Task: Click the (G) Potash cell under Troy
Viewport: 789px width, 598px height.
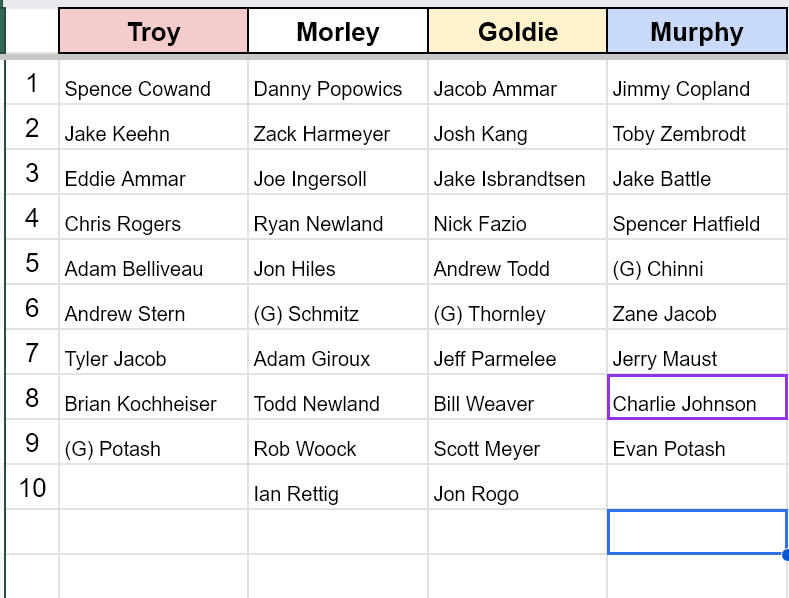Action: pos(153,442)
